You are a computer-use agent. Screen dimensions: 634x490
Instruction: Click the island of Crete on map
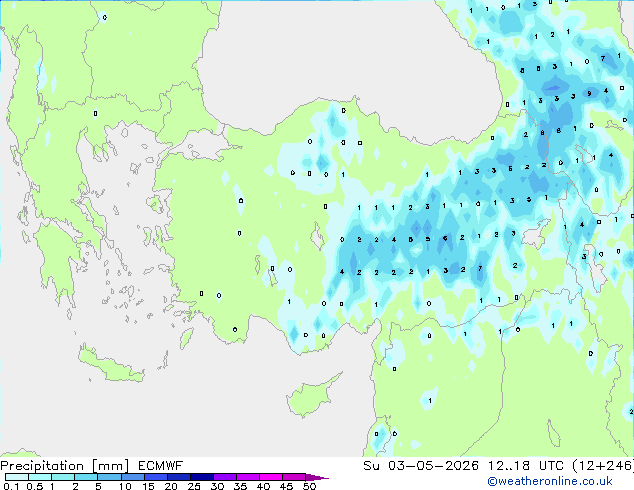111,366
